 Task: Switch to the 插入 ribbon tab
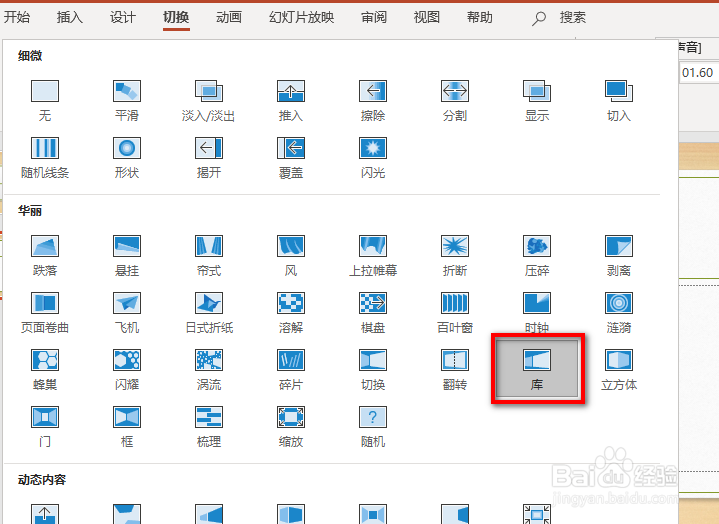(70, 17)
